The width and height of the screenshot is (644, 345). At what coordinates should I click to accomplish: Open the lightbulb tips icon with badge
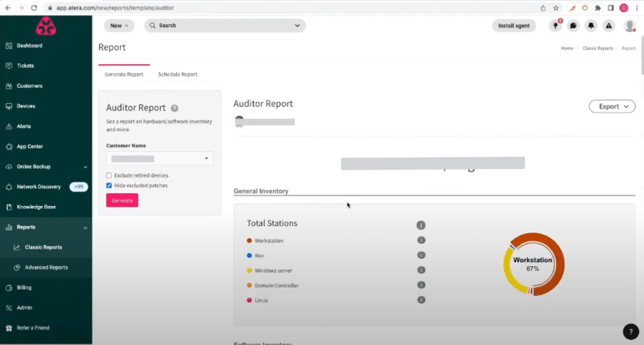(555, 26)
